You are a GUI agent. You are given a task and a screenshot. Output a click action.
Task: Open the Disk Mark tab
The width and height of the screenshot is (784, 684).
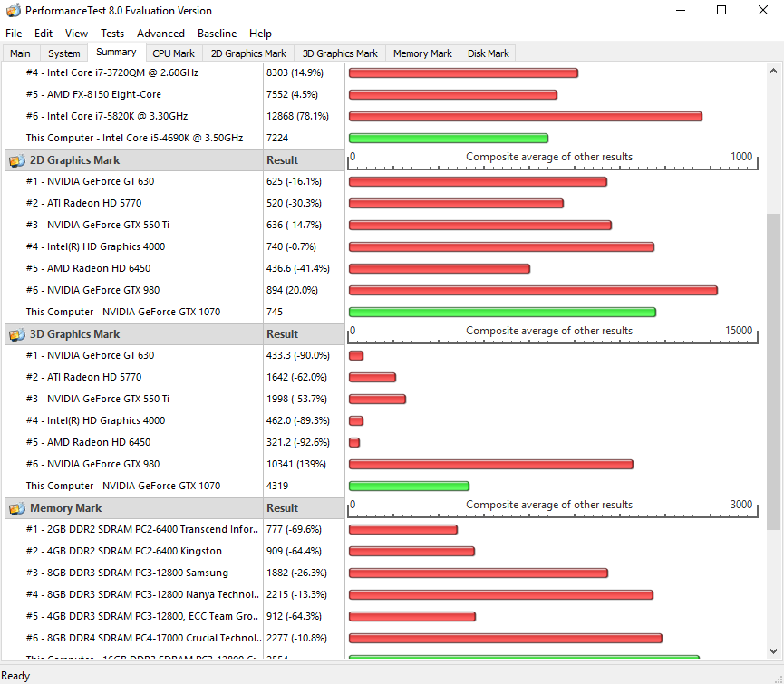(x=488, y=53)
